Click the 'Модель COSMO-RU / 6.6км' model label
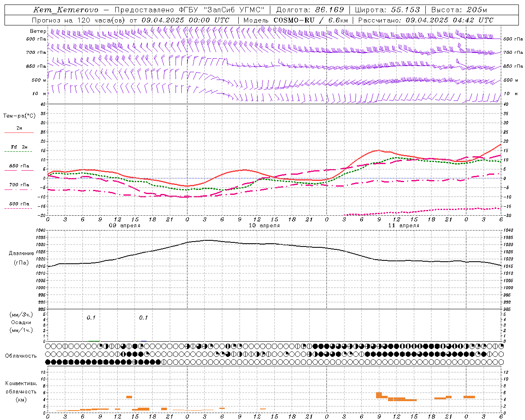 296,20
